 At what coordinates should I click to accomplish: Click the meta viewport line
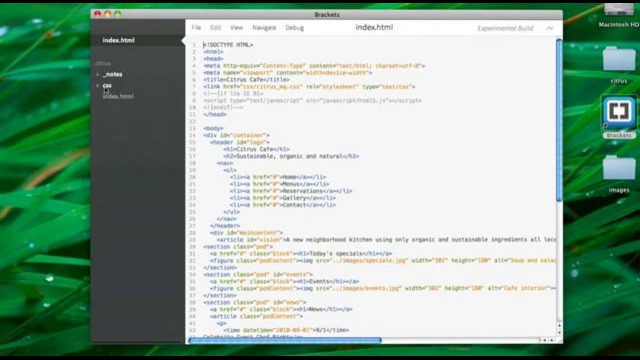click(x=288, y=73)
